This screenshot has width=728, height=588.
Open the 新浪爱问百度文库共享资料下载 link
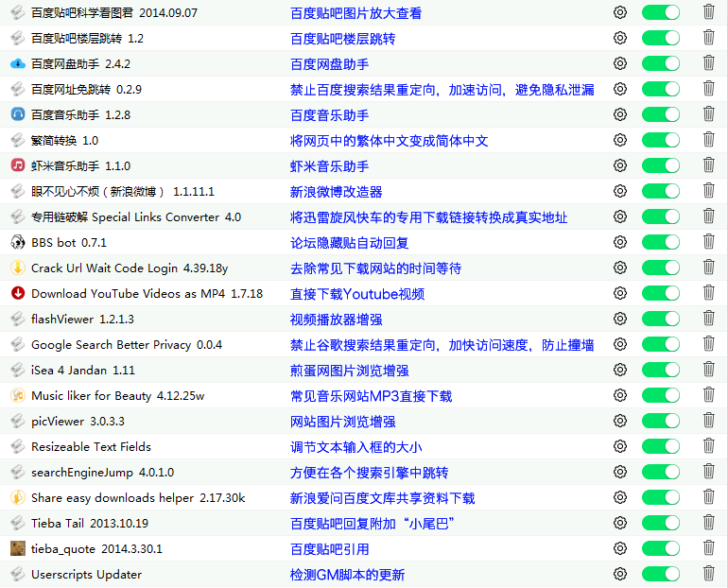[x=382, y=498]
